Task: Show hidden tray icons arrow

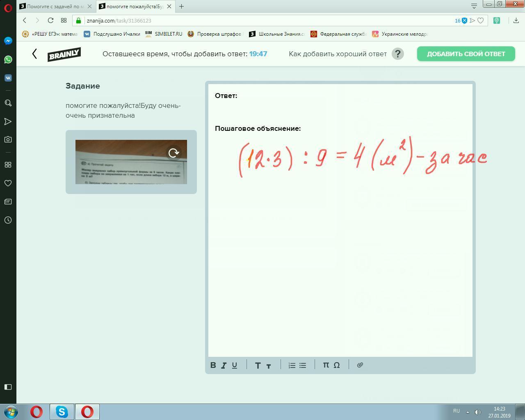Action: click(468, 412)
